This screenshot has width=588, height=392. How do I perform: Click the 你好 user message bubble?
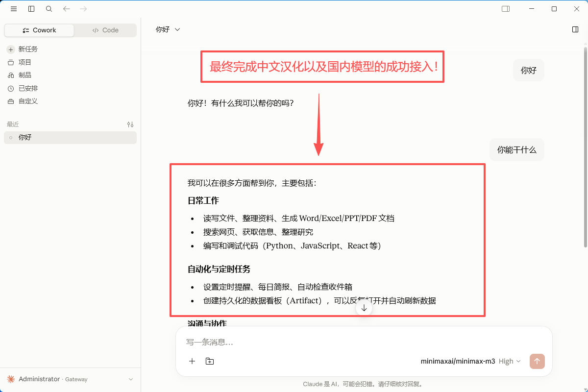(x=529, y=70)
